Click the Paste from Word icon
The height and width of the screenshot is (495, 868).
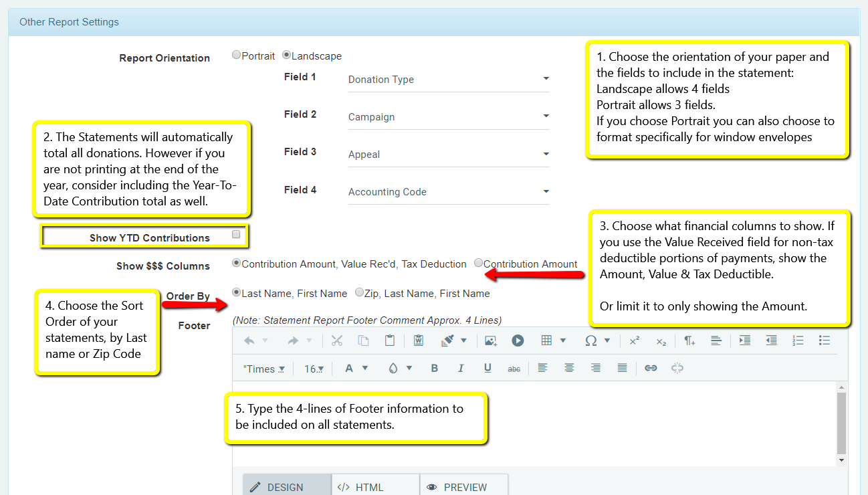point(418,340)
